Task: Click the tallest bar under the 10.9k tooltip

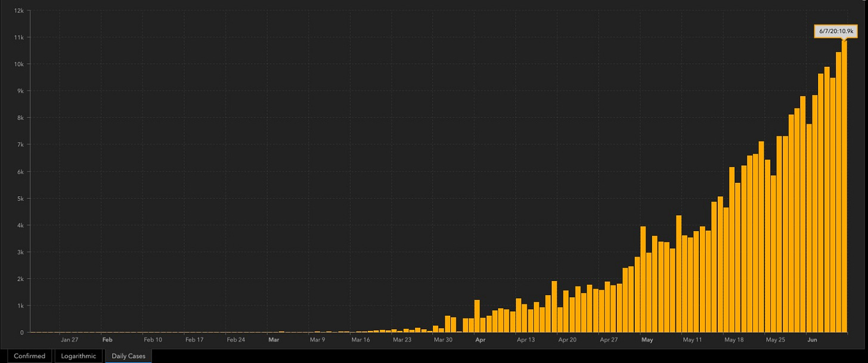Action: (844, 186)
